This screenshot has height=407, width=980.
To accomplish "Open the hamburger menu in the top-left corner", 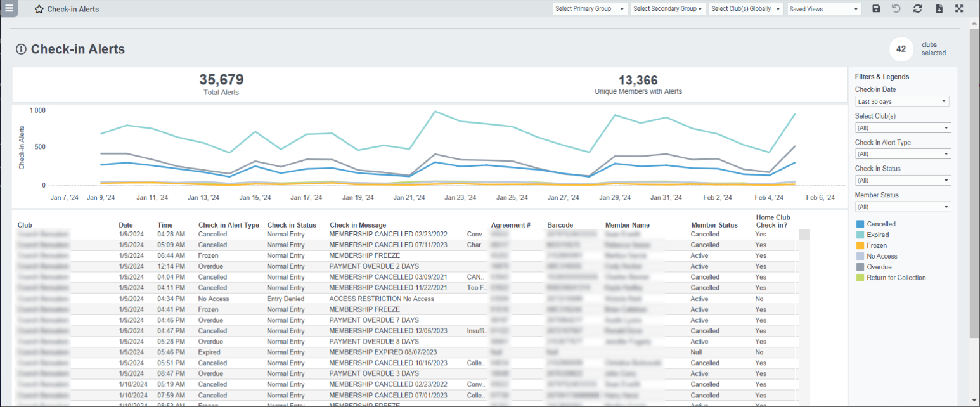I will pyautogui.click(x=10, y=9).
